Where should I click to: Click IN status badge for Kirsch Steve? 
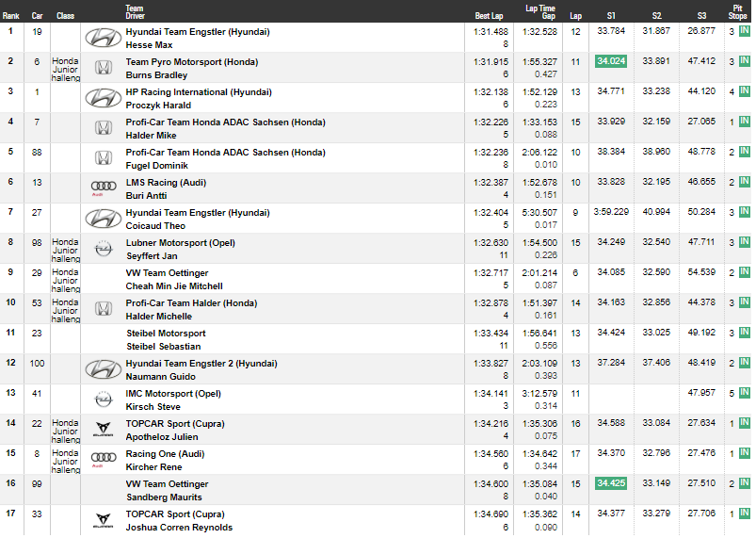[745, 393]
